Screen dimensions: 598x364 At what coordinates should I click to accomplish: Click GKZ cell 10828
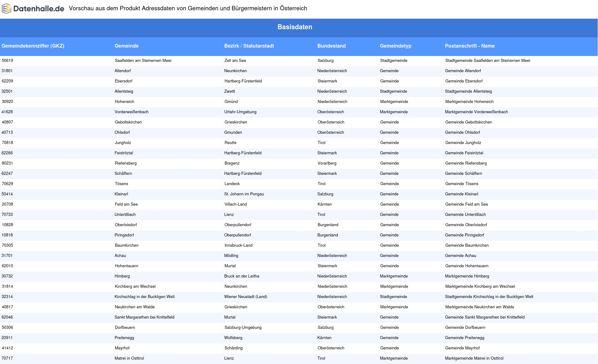click(x=56, y=225)
